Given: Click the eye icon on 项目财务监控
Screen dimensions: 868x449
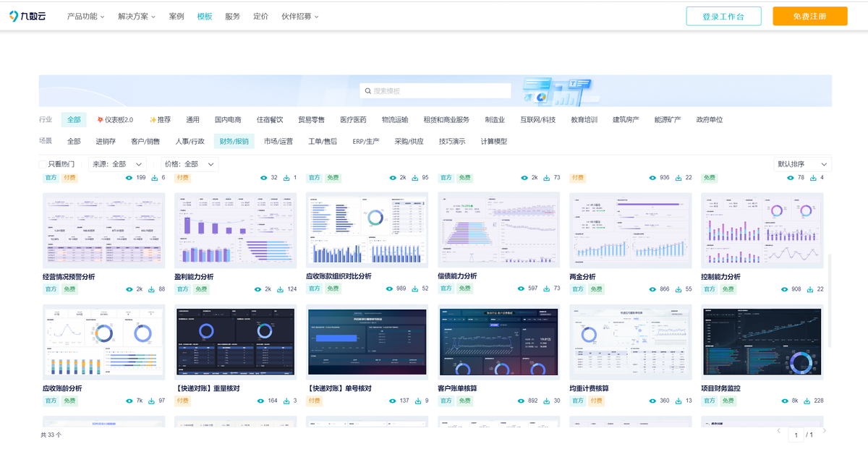Looking at the screenshot, I should point(784,400).
